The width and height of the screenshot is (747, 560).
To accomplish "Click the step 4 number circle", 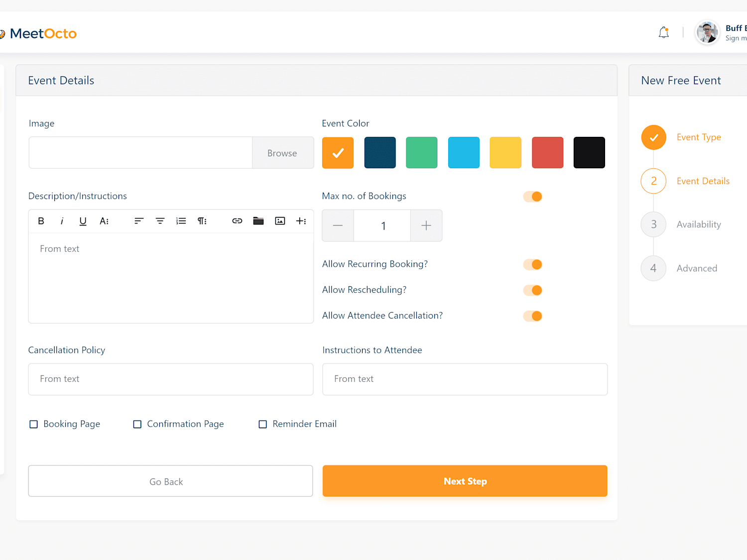I will (x=653, y=268).
